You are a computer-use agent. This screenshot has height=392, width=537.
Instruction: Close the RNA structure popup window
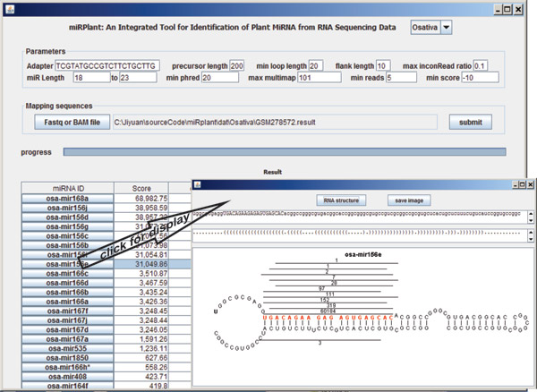tap(525, 183)
